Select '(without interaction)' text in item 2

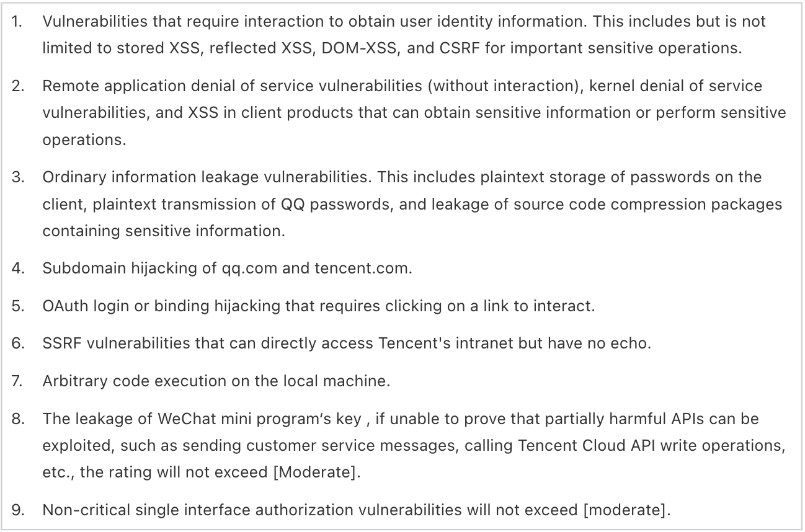pyautogui.click(x=504, y=85)
